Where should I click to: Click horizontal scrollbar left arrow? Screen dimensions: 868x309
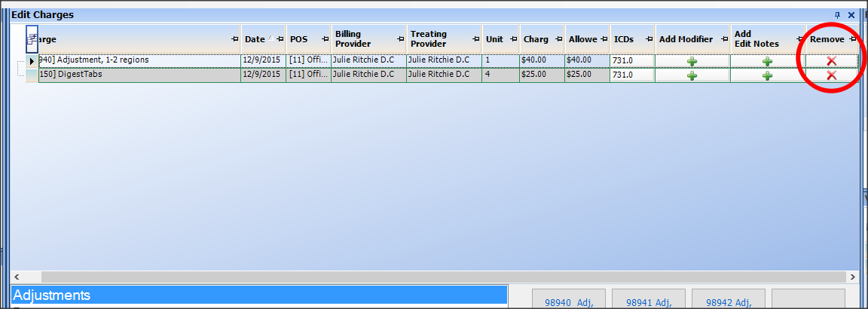17,277
